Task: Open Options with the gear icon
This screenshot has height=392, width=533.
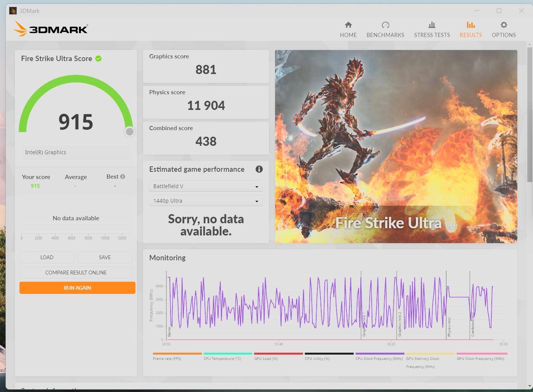Action: (x=504, y=25)
